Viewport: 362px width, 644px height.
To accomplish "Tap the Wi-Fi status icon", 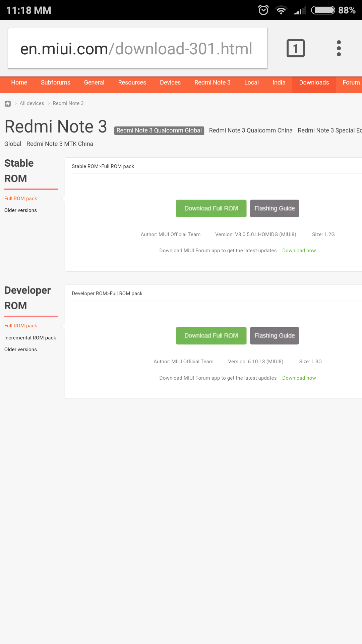I will [281, 10].
